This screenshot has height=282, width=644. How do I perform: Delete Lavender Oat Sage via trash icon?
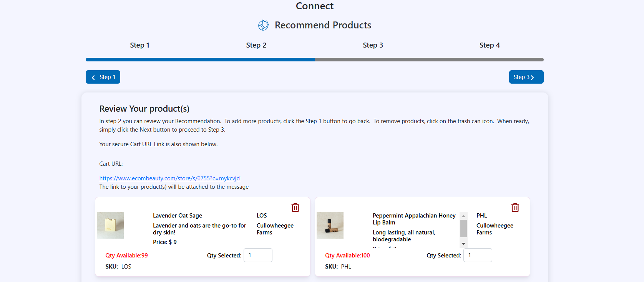(295, 208)
